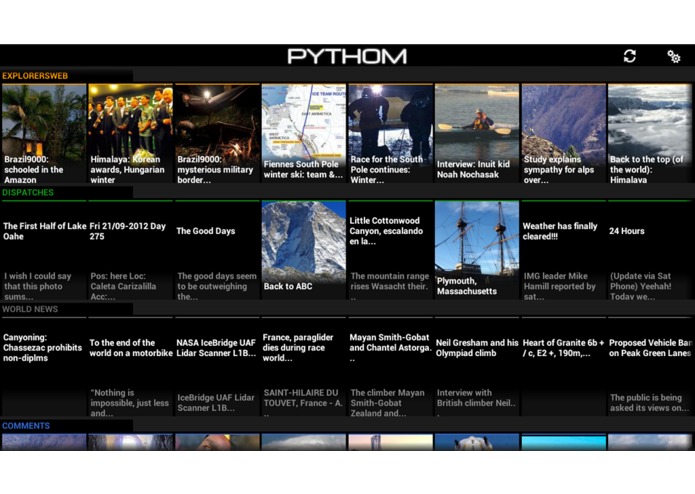Screen dimensions: 695x494
Task: Click the PYTHOM logo title
Action: tap(347, 56)
